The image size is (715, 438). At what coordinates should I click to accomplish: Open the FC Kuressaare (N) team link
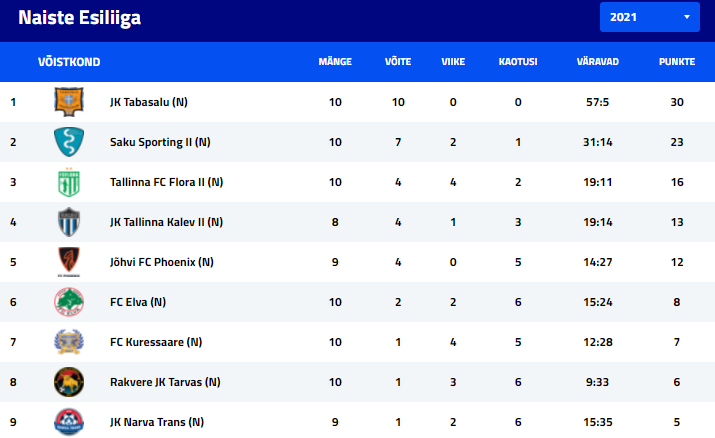click(156, 342)
